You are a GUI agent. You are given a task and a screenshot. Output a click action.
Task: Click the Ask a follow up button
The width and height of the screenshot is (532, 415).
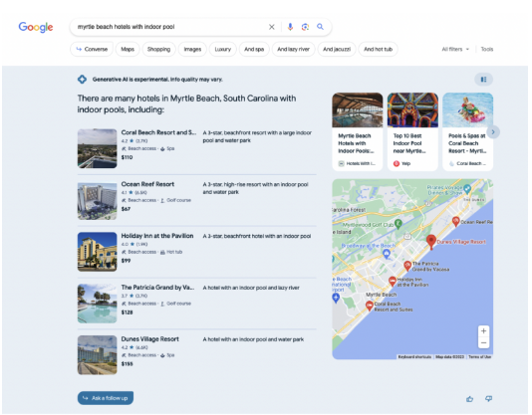(106, 398)
